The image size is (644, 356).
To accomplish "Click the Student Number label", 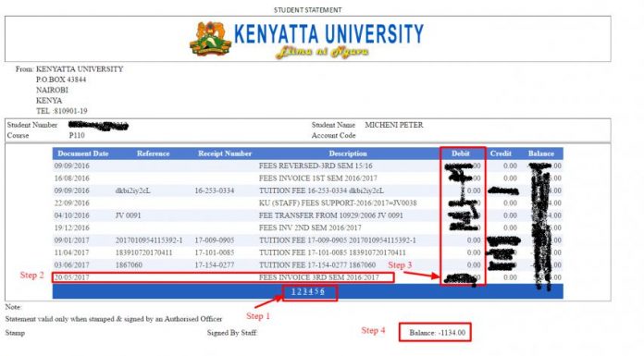I will click(32, 125).
